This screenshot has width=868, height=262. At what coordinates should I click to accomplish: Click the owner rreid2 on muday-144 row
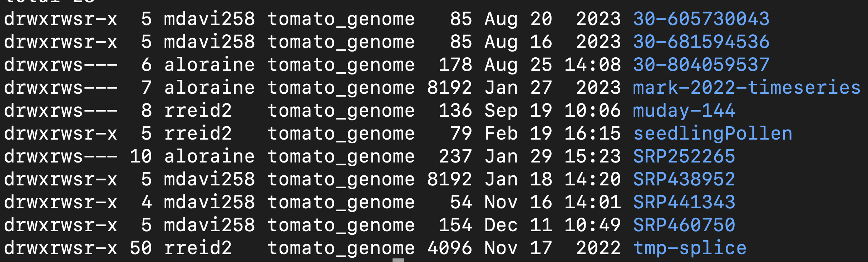[198, 111]
